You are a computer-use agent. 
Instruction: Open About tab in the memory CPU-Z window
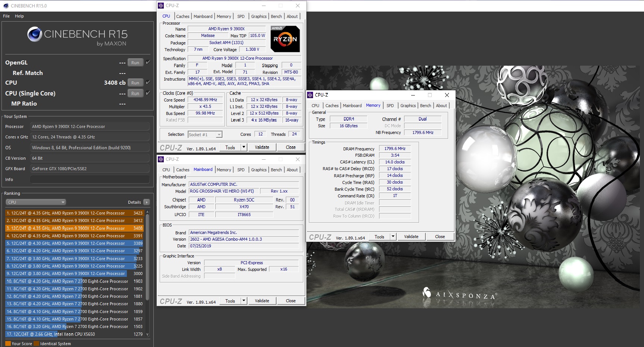(441, 106)
